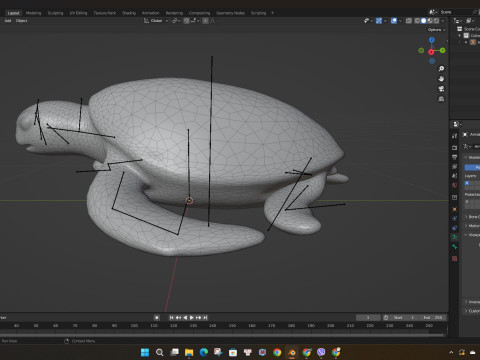
Task: Open the Geometry Nodes workspace tab
Action: pos(230,13)
